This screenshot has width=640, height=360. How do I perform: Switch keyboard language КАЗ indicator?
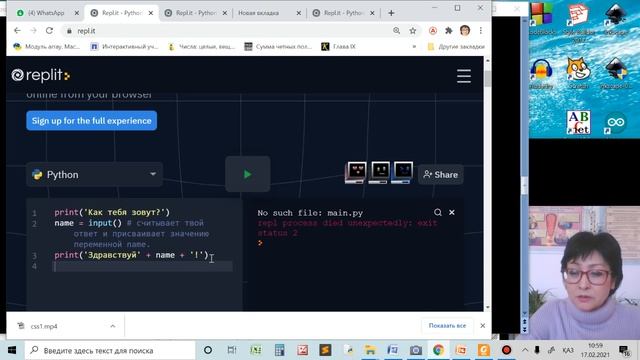point(568,350)
